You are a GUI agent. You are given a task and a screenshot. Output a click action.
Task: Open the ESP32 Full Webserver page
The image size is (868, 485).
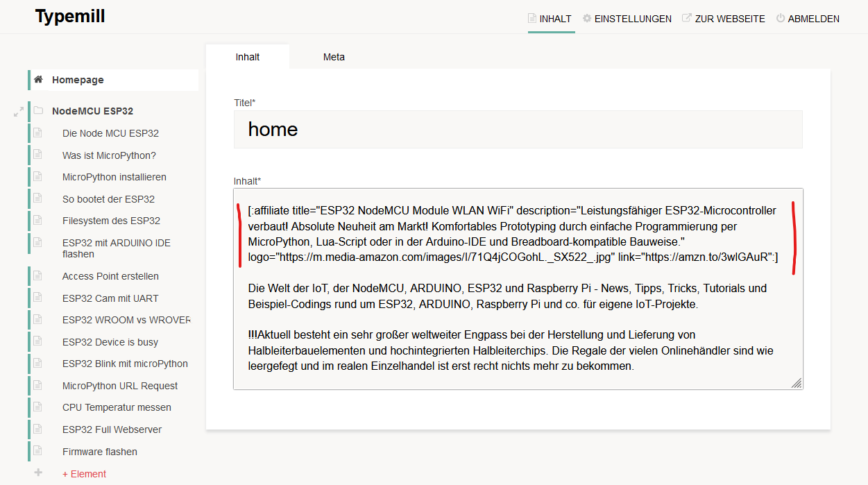coord(112,429)
